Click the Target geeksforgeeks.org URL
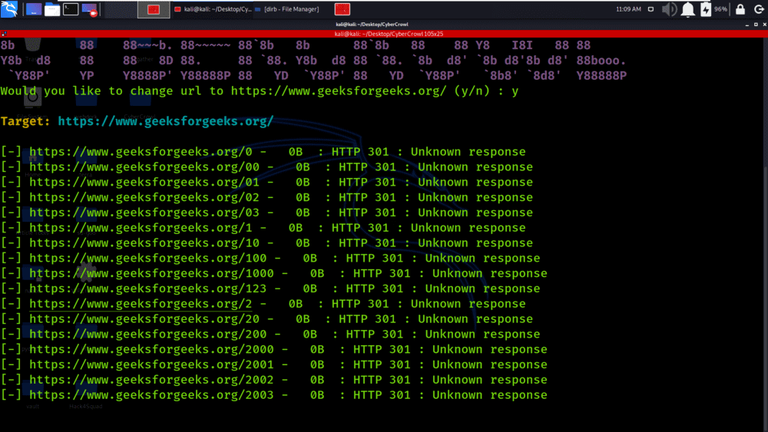 166,121
